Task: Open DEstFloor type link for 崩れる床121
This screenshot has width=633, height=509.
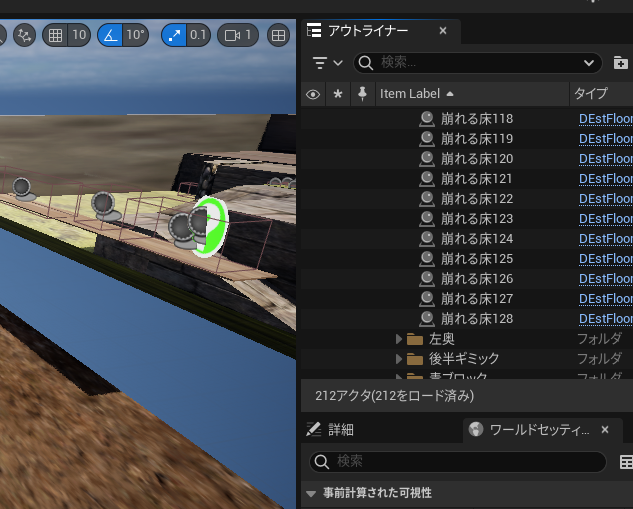Action: click(x=606, y=179)
